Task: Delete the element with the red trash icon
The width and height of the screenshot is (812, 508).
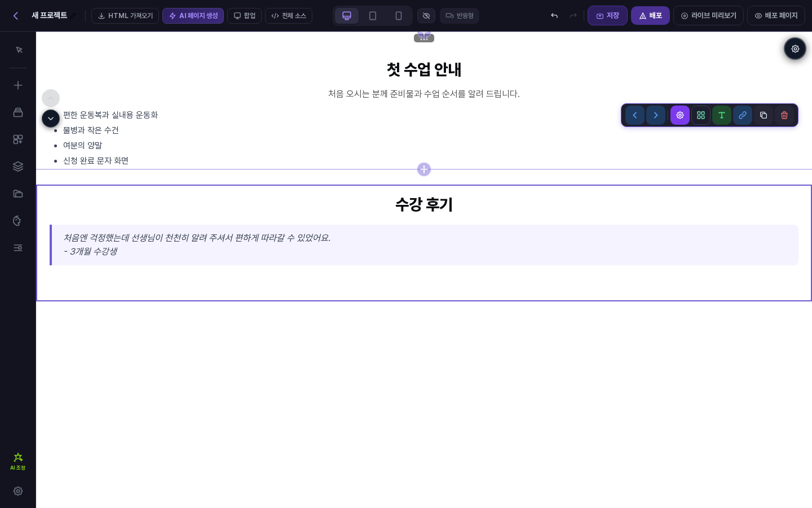Action: [784, 115]
